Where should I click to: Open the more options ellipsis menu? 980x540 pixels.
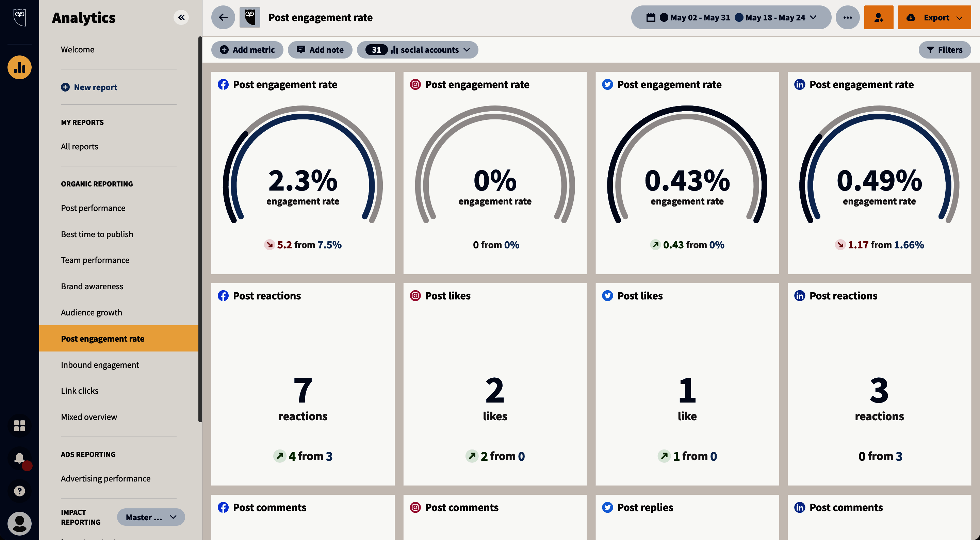click(847, 17)
